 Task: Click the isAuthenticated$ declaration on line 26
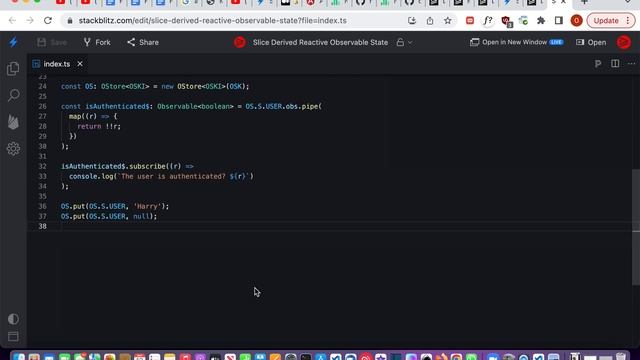117,107
